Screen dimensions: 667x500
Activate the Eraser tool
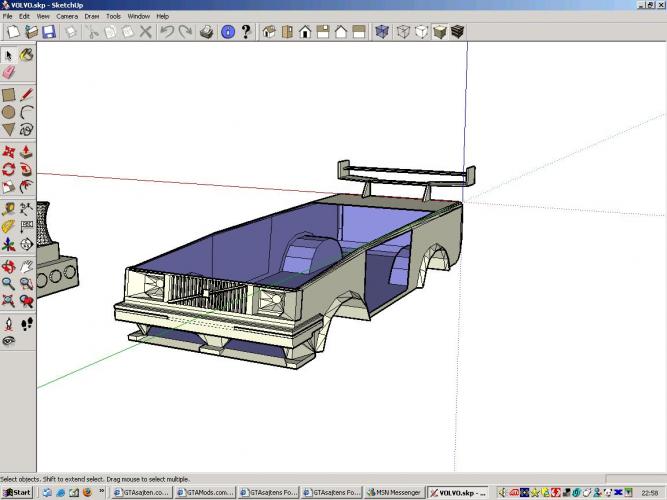(9, 73)
